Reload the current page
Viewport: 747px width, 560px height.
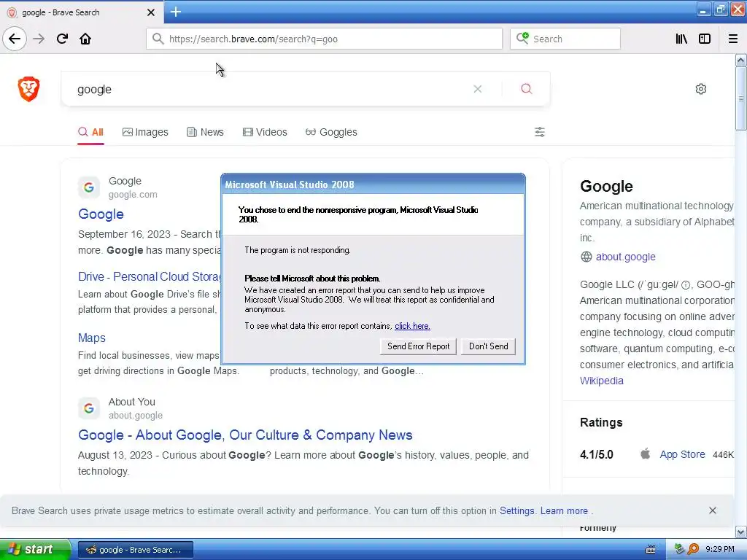(62, 39)
